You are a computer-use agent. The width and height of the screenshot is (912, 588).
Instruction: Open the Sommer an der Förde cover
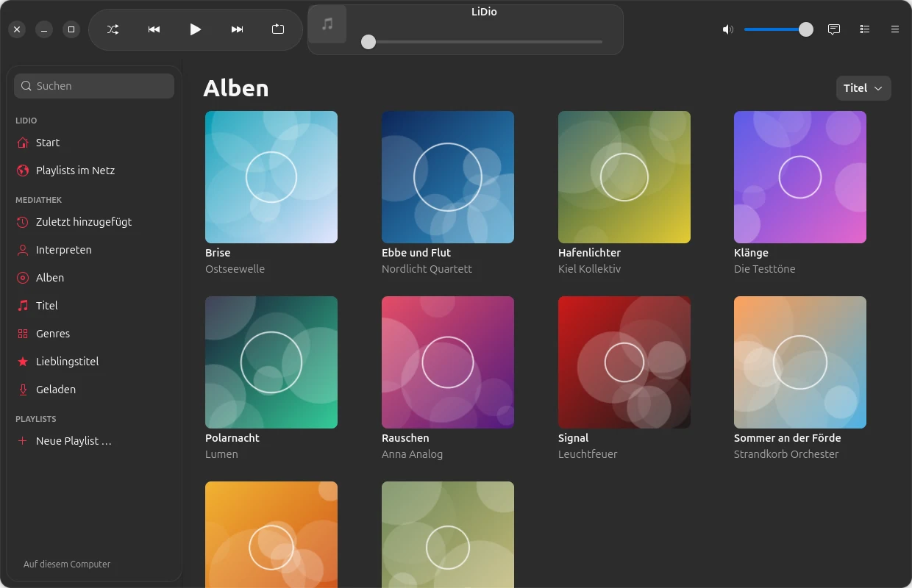point(800,362)
